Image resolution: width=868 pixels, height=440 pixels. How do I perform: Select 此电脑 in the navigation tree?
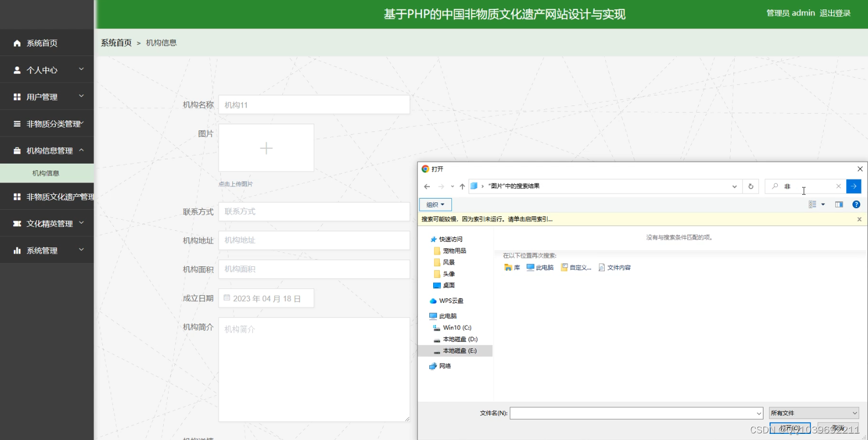click(x=448, y=316)
